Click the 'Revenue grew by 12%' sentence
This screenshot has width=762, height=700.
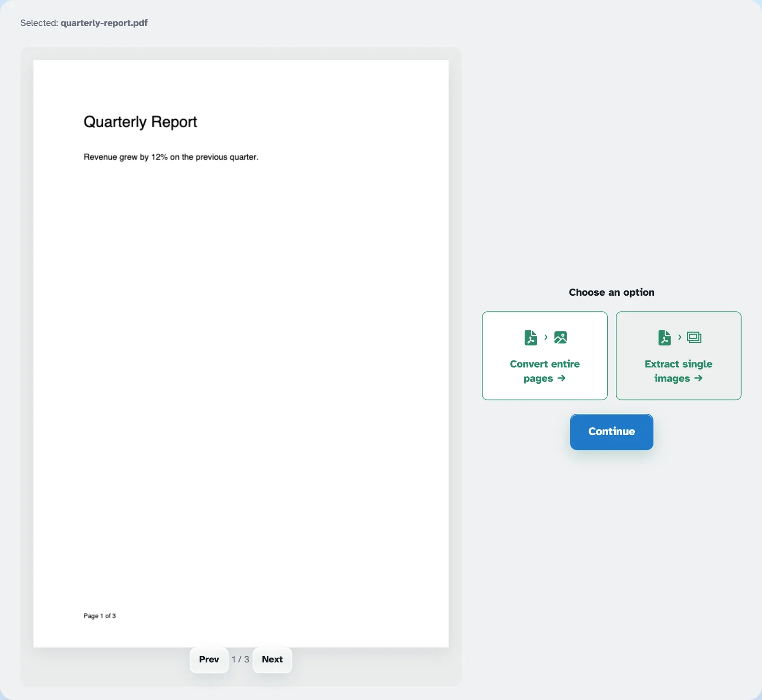tap(171, 157)
